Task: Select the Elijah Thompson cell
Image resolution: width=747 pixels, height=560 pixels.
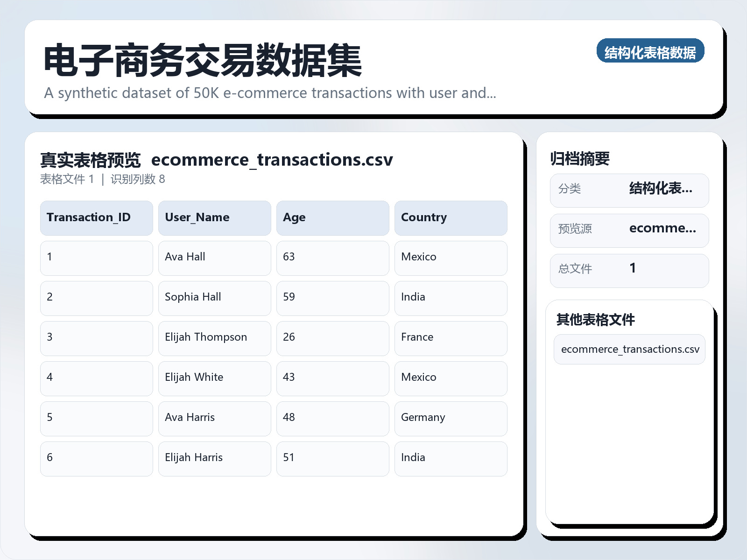Action: [x=214, y=338]
